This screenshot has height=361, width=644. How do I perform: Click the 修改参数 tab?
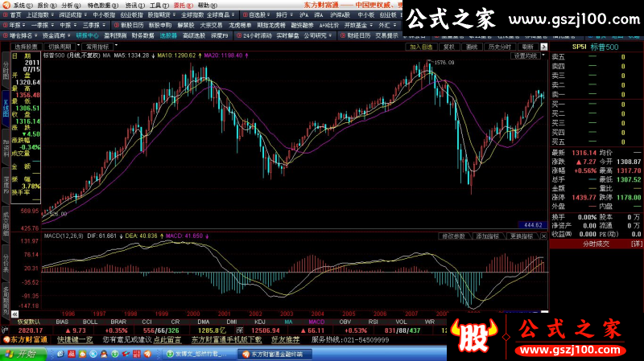pyautogui.click(x=454, y=236)
